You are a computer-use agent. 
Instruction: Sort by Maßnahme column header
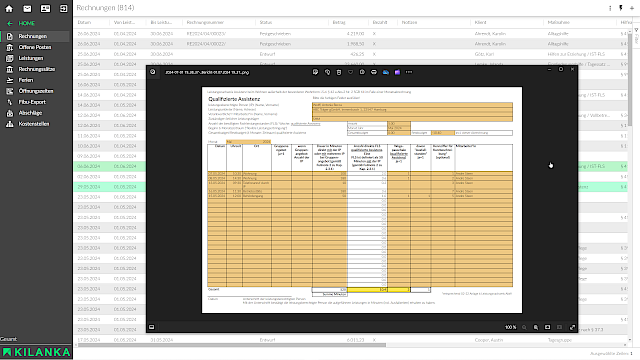(558, 22)
